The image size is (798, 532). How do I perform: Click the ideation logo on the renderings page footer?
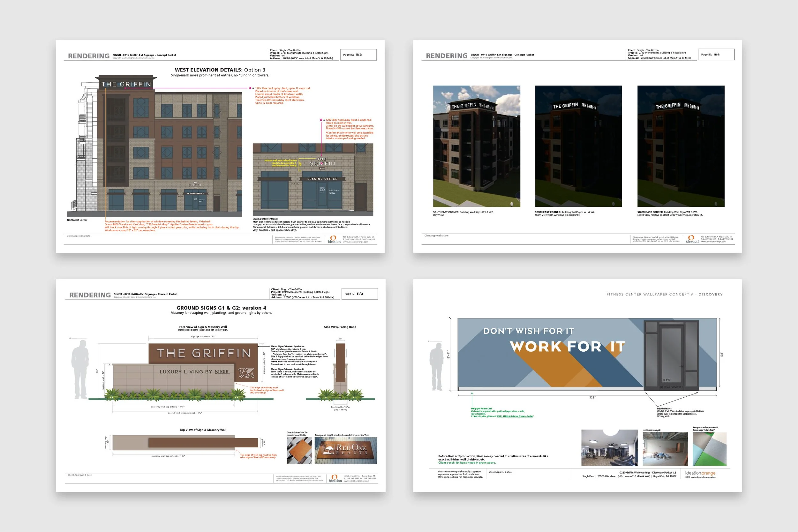point(692,239)
